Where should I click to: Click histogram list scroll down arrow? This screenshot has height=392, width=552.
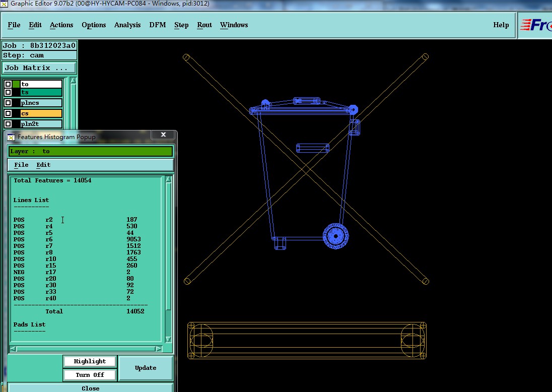(x=168, y=340)
